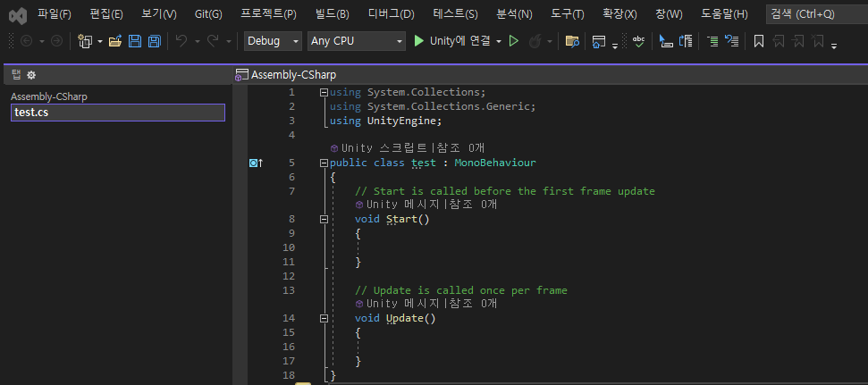Open the Hot Reload options dropdown arrow

click(550, 41)
